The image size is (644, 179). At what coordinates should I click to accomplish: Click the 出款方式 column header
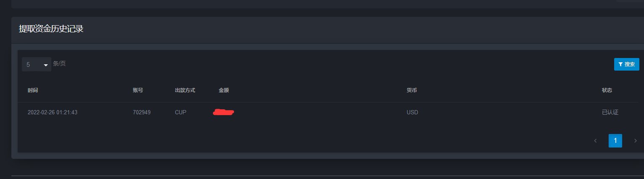point(185,90)
